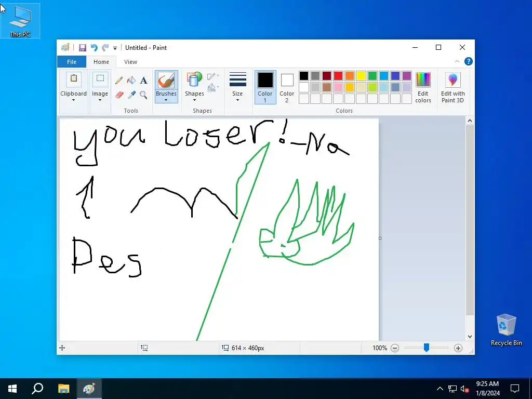
Task: Open the Brushes dropdown arrow
Action: (166, 100)
